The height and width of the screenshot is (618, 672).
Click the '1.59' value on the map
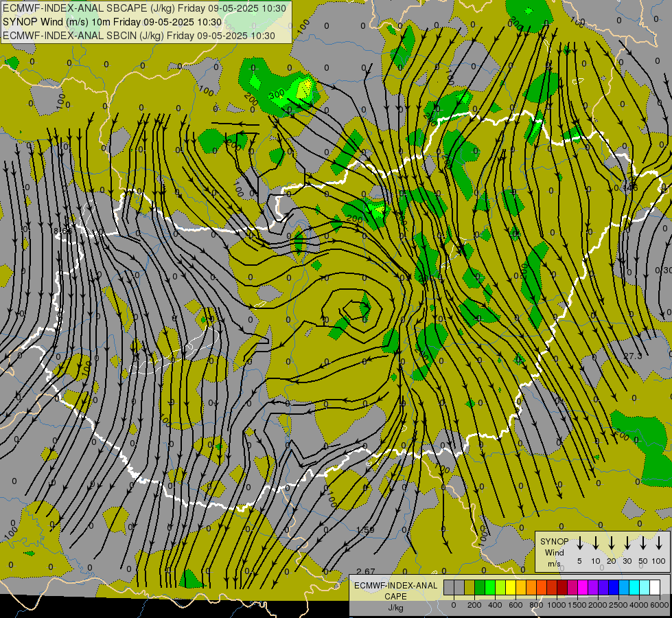click(366, 530)
